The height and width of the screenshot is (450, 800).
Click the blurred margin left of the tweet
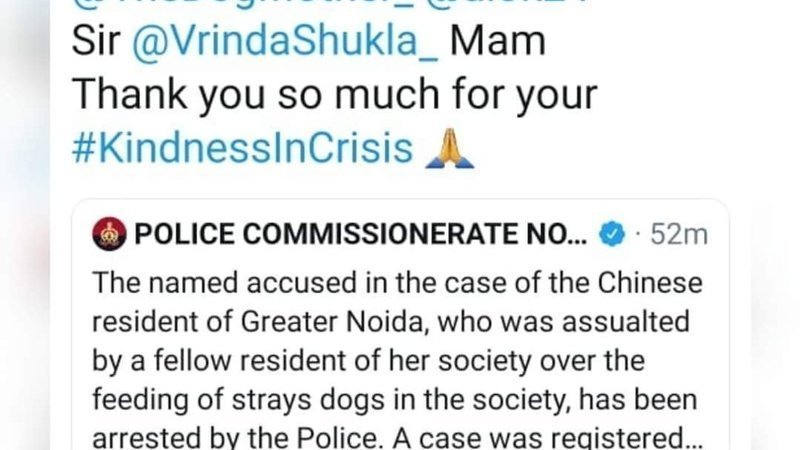point(24,225)
